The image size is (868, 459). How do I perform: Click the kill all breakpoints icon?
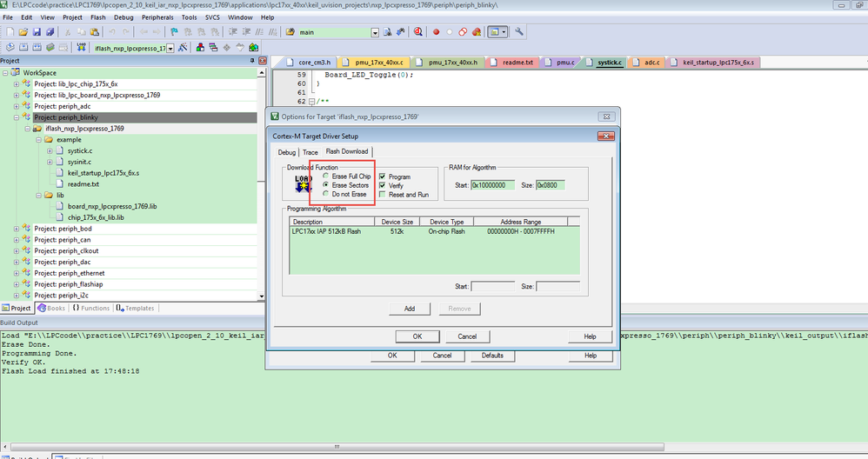[476, 32]
